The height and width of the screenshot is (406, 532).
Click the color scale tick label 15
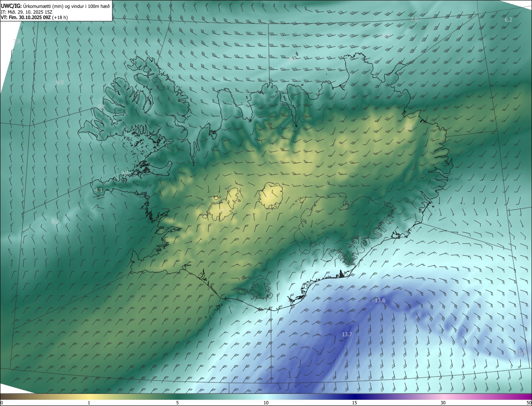tap(355, 403)
